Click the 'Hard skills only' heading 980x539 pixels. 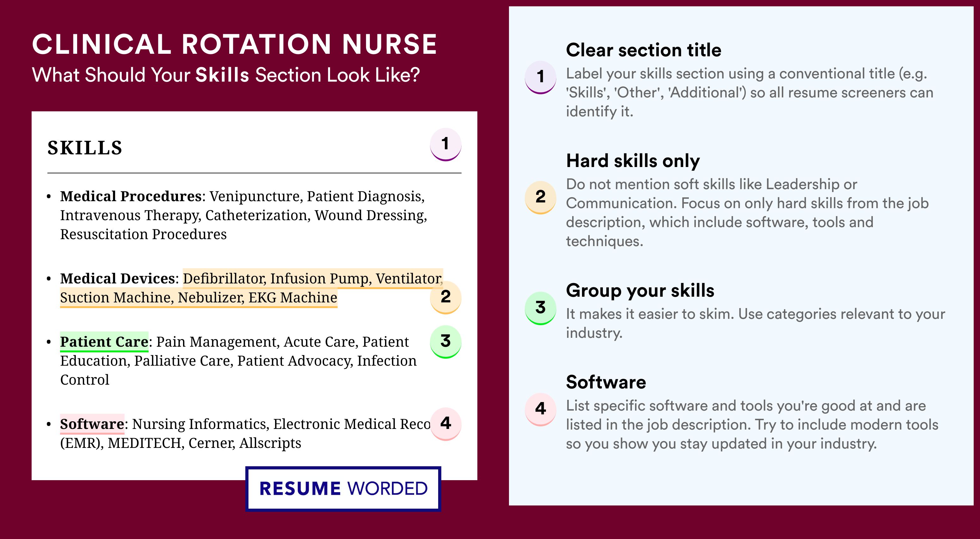(633, 161)
